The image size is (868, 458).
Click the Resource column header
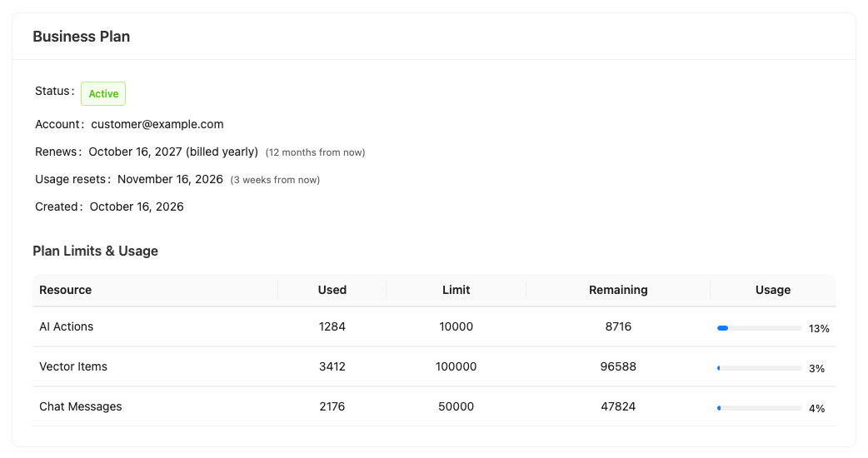[x=65, y=290]
